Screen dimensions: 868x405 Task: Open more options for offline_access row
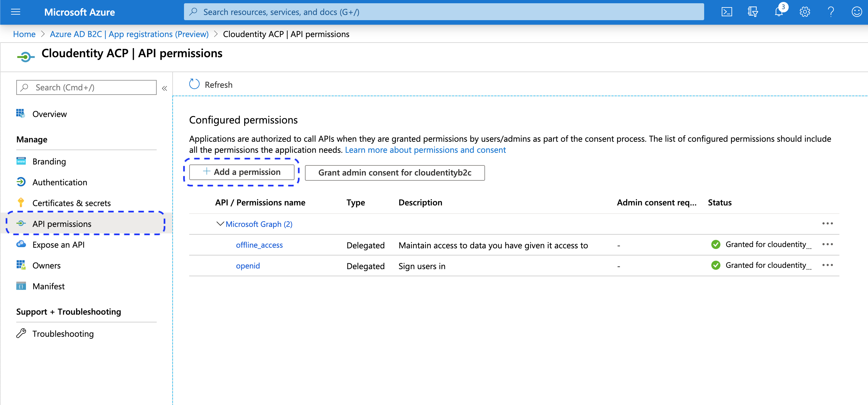pyautogui.click(x=827, y=245)
